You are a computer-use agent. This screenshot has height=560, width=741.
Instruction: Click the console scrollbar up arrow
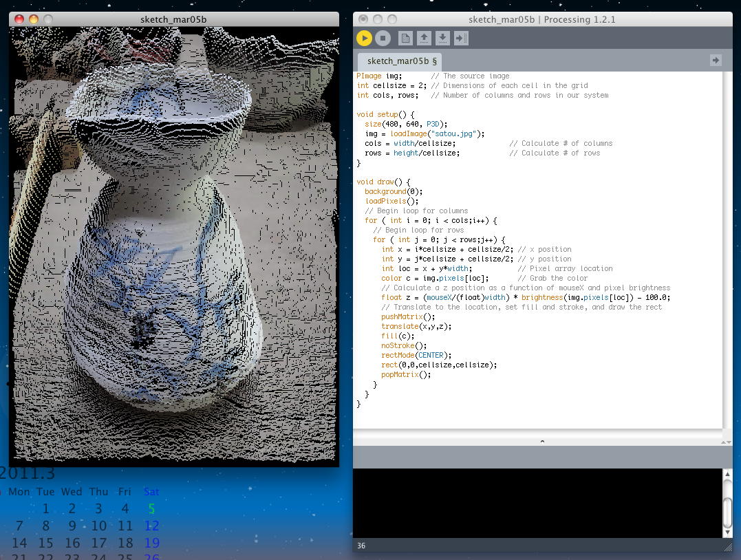[727, 473]
